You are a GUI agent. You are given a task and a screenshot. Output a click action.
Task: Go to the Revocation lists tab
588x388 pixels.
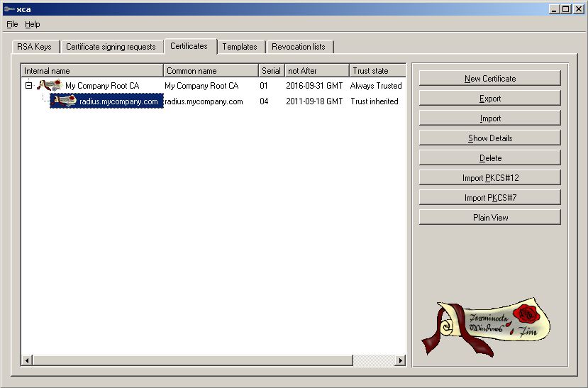click(299, 47)
